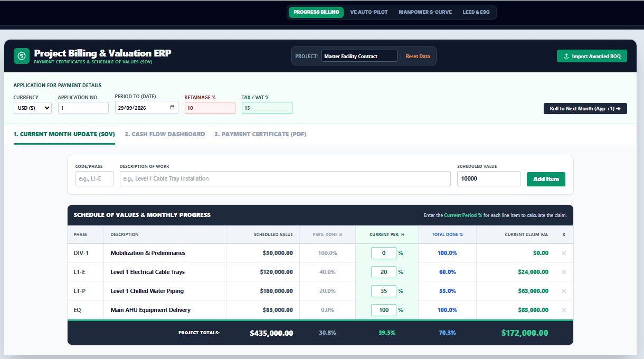Open the calendar picker in Period To date field
This screenshot has width=644, height=359.
point(172,108)
